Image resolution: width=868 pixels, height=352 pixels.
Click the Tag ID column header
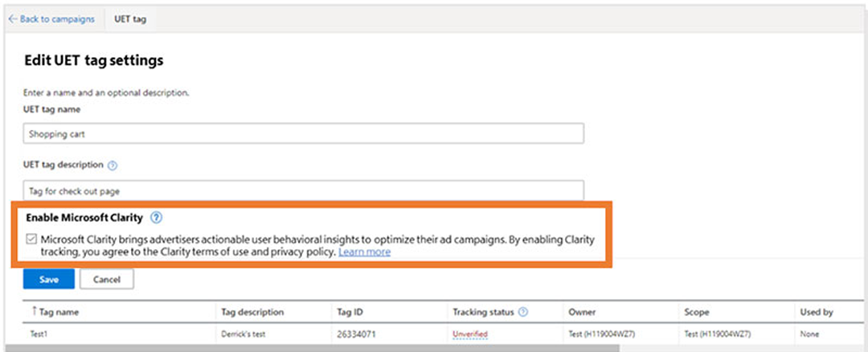(350, 312)
